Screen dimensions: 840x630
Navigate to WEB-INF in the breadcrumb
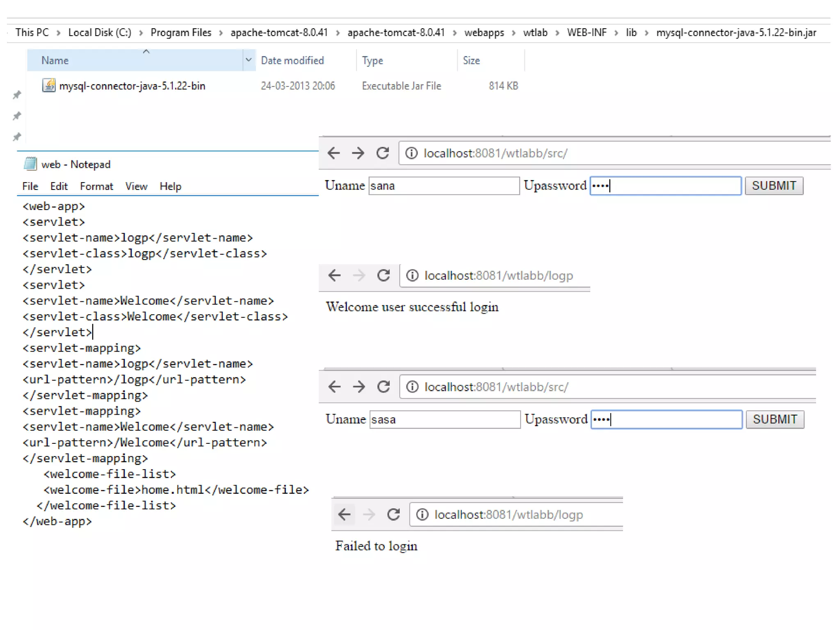click(x=587, y=32)
